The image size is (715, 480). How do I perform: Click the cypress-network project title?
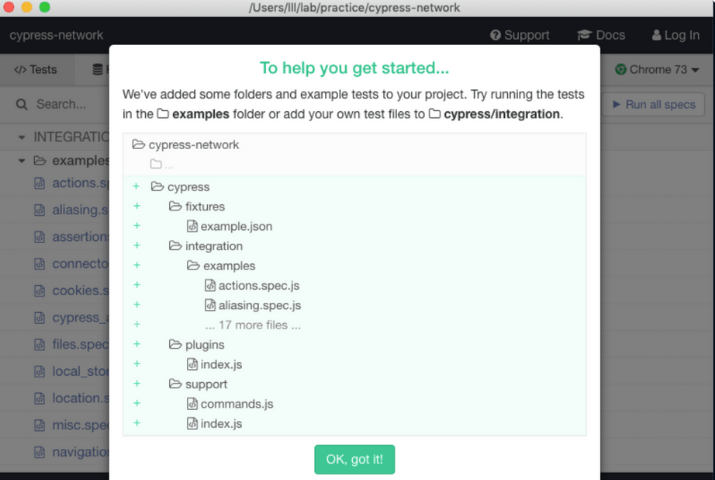click(56, 35)
